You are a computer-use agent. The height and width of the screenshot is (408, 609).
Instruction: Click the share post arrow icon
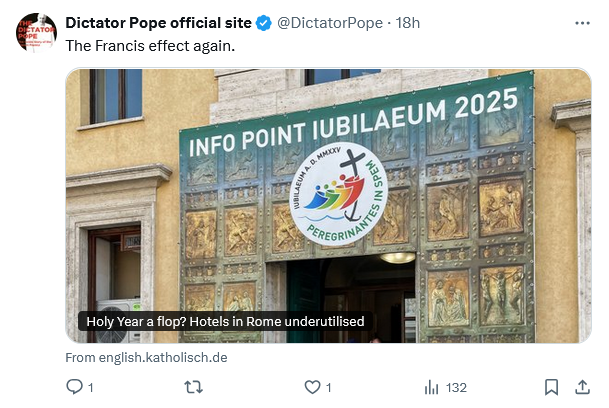click(x=582, y=387)
